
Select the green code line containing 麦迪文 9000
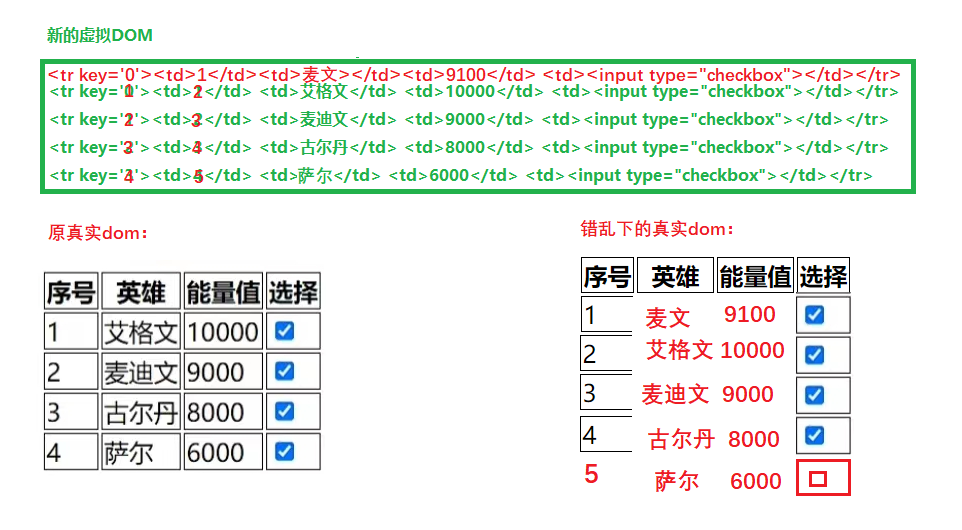tap(469, 120)
